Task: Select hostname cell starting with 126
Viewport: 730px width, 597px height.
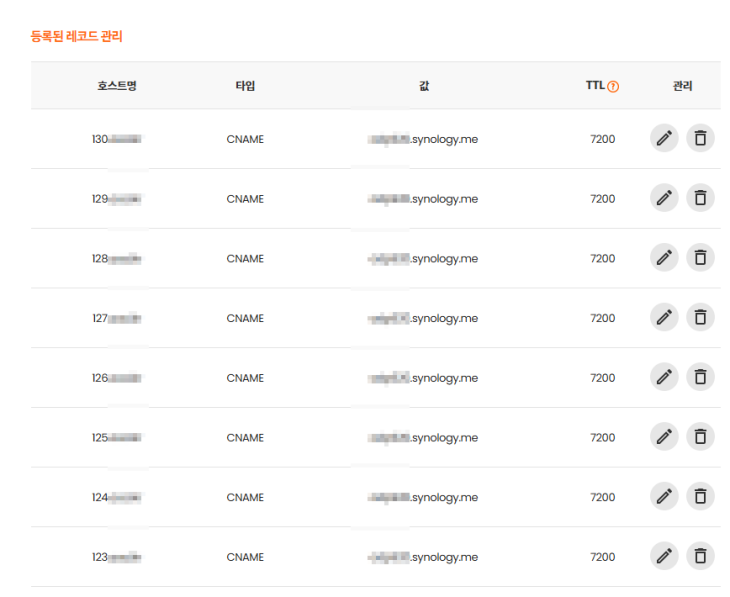Action: [x=117, y=378]
